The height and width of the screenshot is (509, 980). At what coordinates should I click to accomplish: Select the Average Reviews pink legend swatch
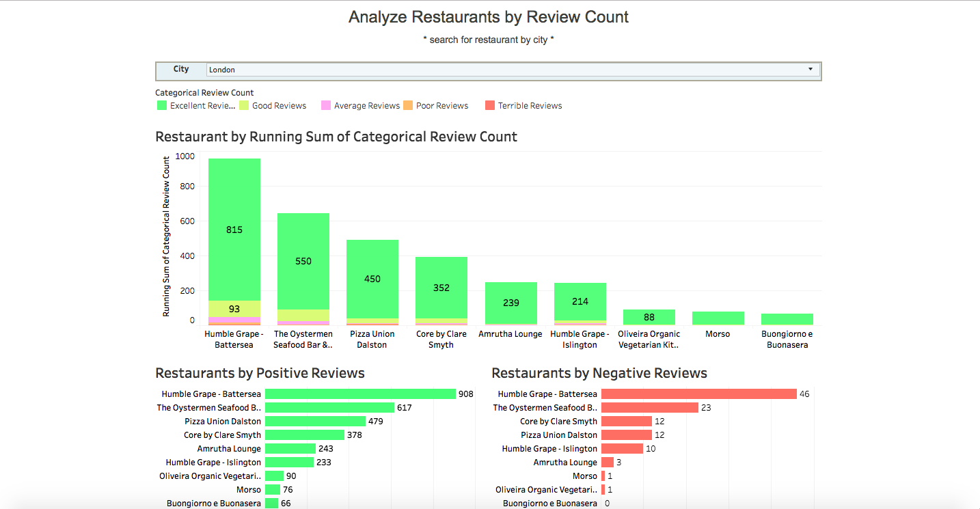point(326,105)
